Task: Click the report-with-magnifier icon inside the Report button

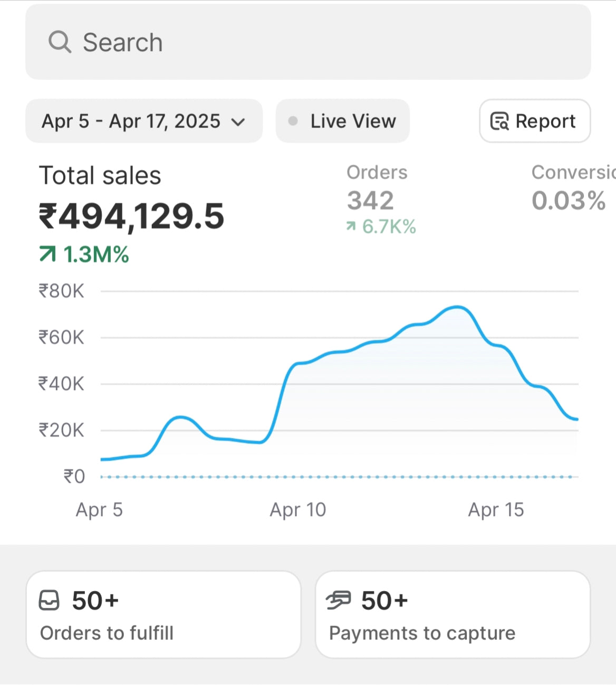Action: (500, 121)
